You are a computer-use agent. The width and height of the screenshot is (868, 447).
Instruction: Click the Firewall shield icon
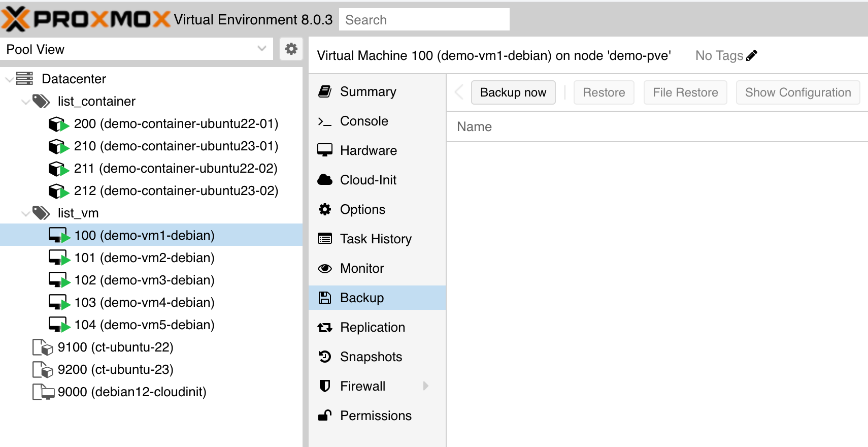pyautogui.click(x=325, y=386)
